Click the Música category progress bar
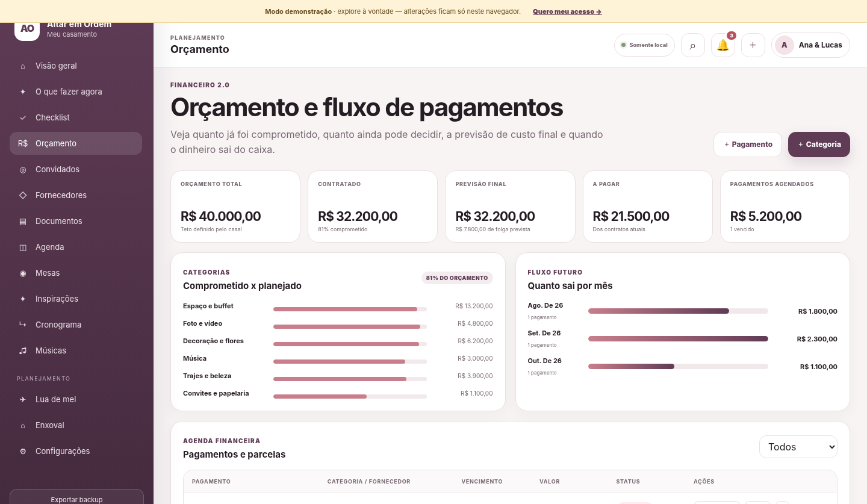Image resolution: width=867 pixels, height=504 pixels. [x=350, y=361]
